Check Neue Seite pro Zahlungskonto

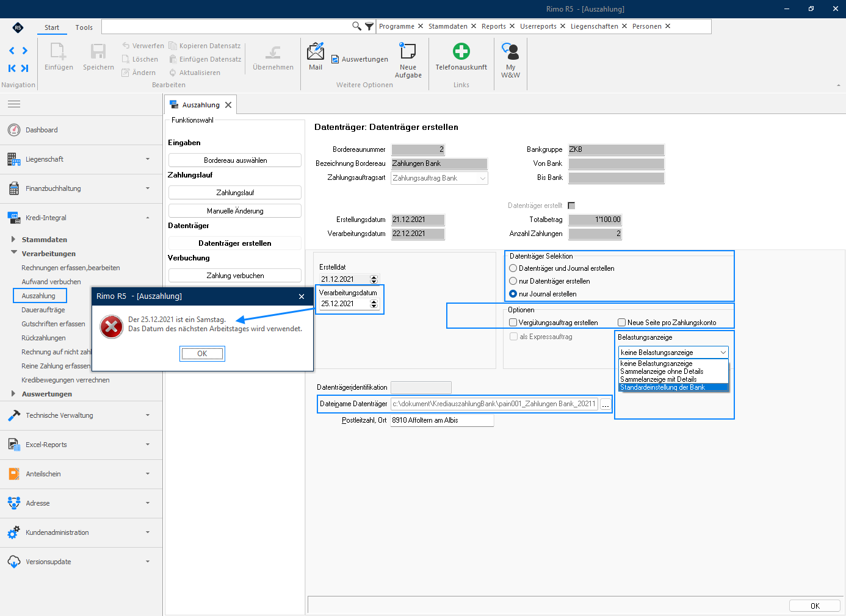tap(622, 323)
